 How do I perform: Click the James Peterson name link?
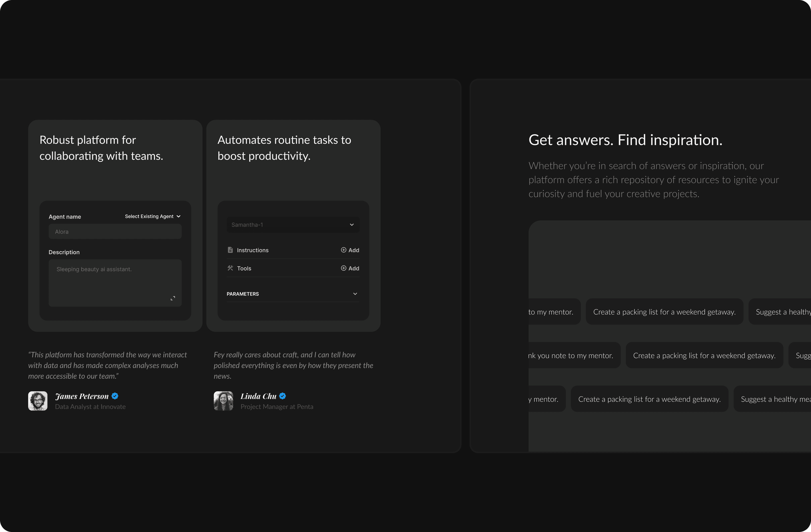coord(82,396)
